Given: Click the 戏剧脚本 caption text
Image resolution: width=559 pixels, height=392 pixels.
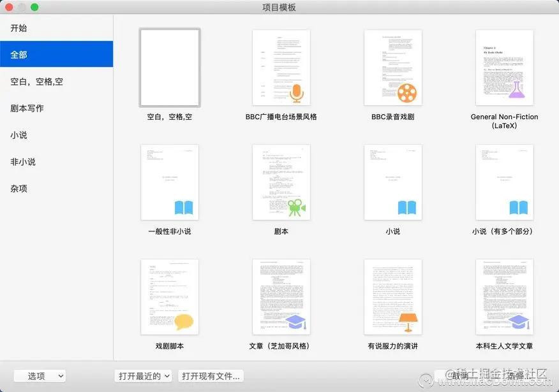Looking at the screenshot, I should click(x=170, y=345).
